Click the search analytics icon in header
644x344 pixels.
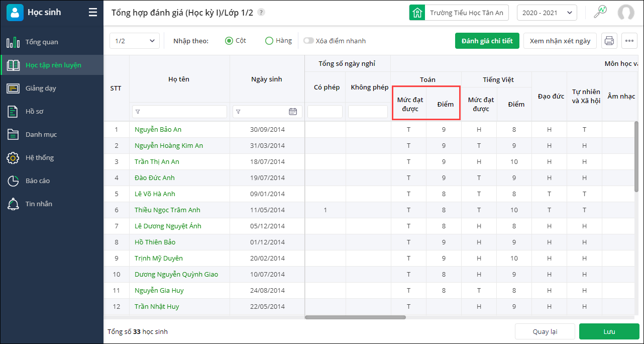click(x=600, y=13)
